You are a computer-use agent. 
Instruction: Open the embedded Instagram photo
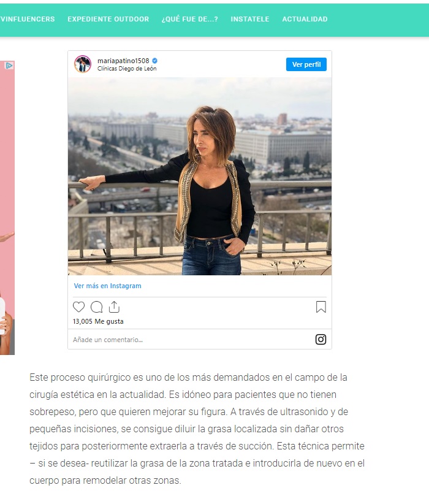tap(200, 176)
